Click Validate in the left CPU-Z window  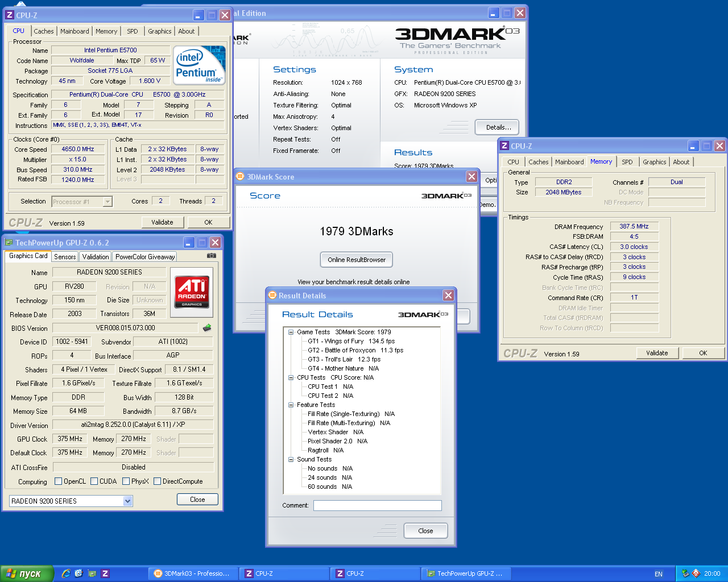[x=162, y=222]
